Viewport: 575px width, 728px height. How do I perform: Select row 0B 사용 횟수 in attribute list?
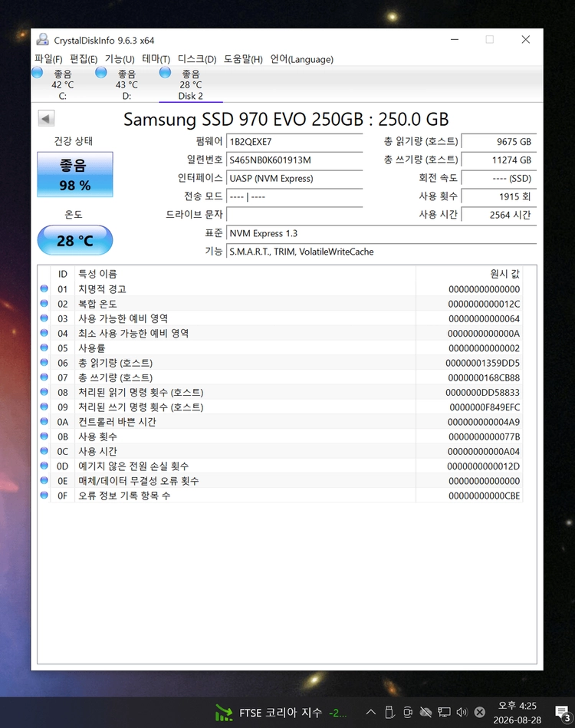(281, 436)
